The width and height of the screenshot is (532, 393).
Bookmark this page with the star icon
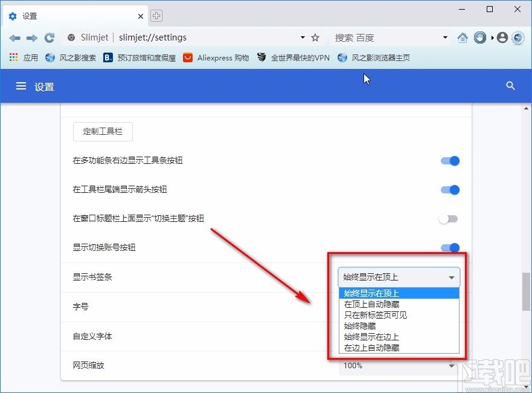[x=315, y=37]
